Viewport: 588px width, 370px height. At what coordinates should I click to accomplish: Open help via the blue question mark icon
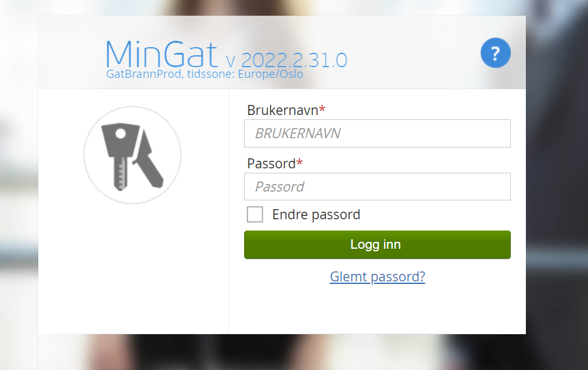point(495,53)
